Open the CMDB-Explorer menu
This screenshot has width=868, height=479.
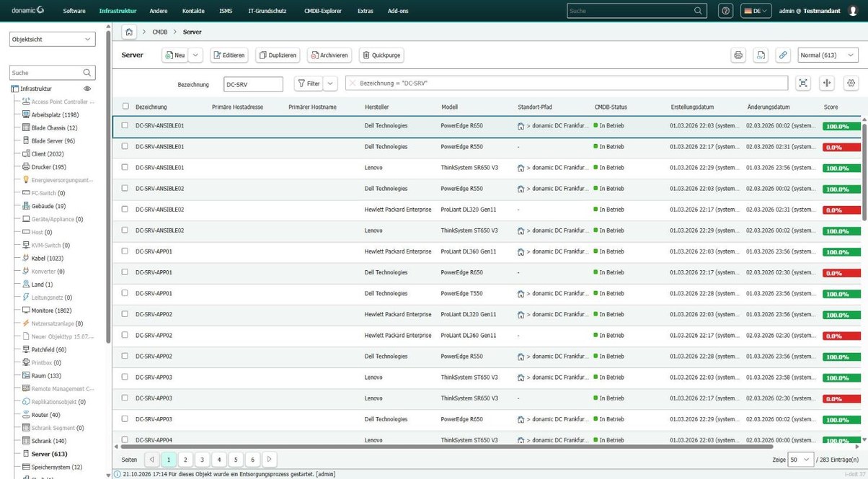(322, 11)
